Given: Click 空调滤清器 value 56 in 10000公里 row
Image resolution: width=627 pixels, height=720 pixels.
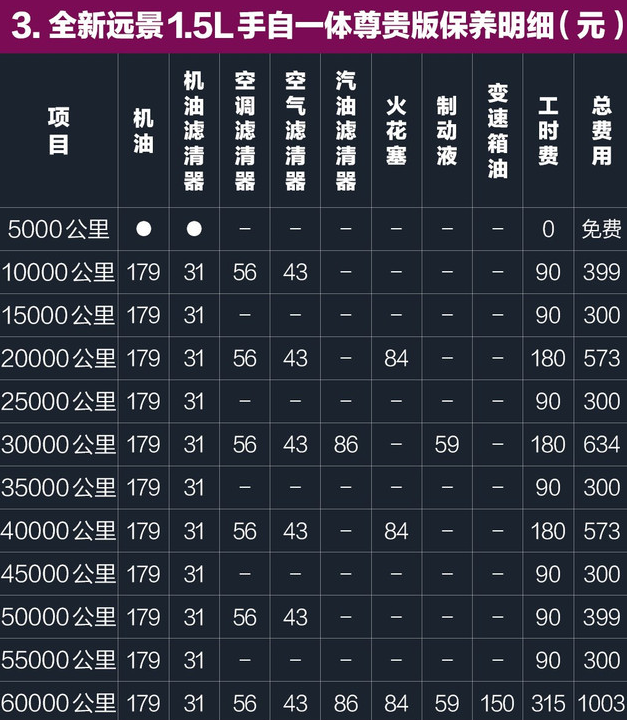Looking at the screenshot, I should click(244, 272).
